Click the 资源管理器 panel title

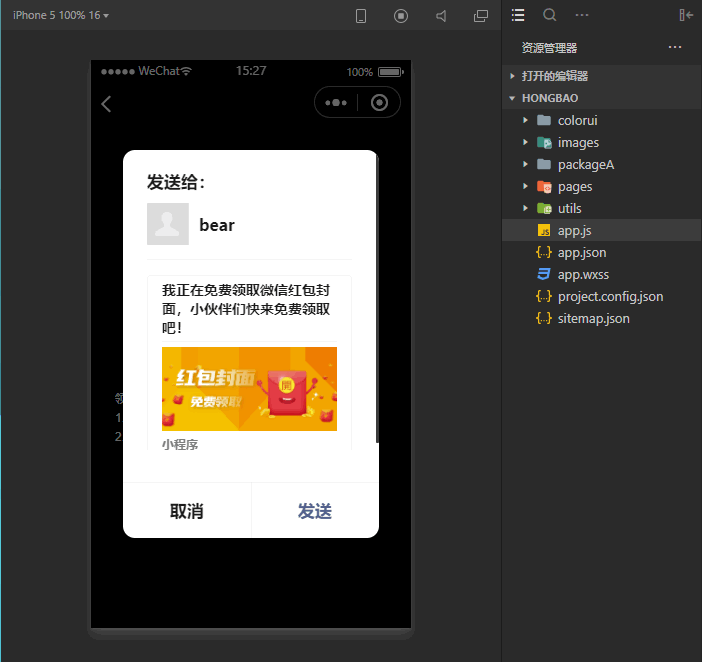tap(549, 47)
